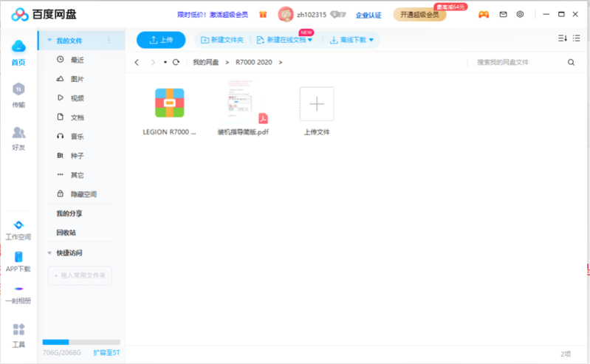Click the 工具 (Tools) sidebar icon
Image resolution: width=590 pixels, height=364 pixels.
click(18, 334)
